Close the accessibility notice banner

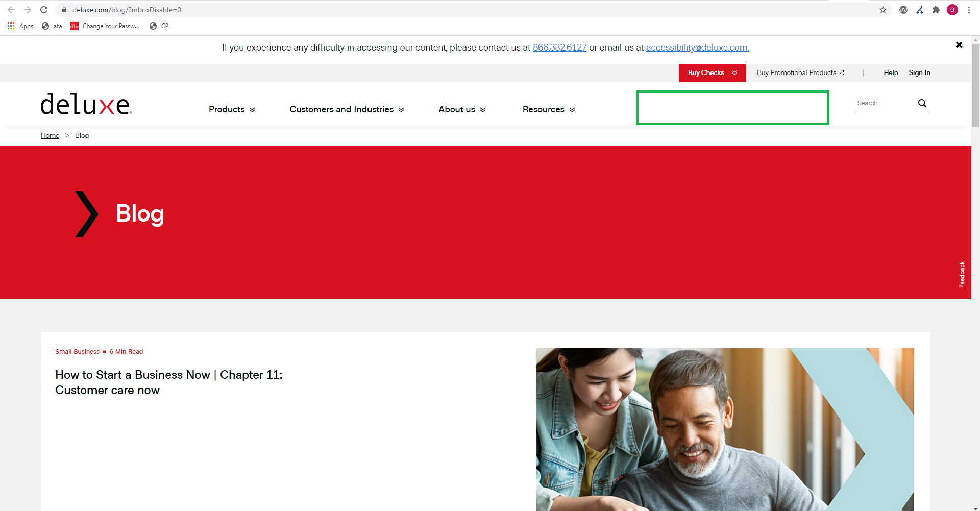pos(959,45)
